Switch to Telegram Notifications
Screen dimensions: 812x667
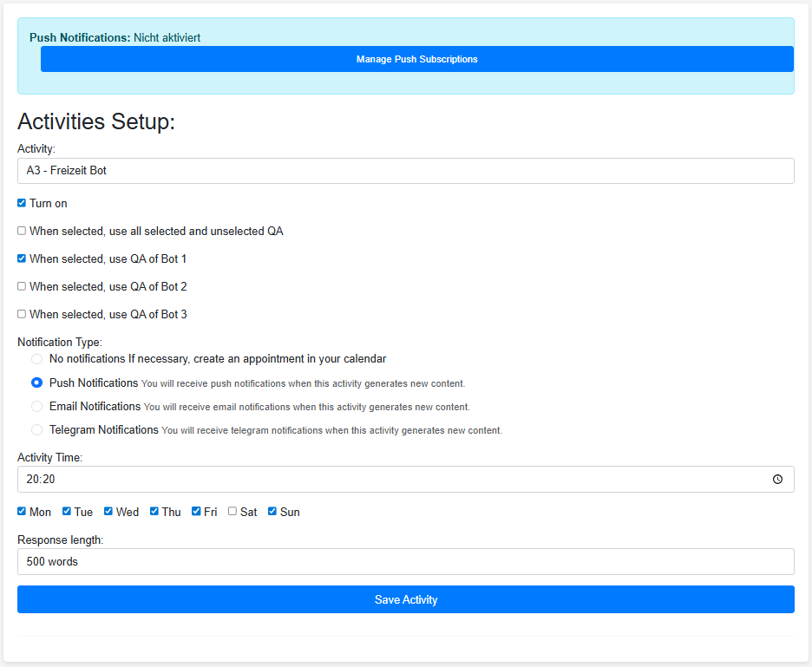point(36,429)
